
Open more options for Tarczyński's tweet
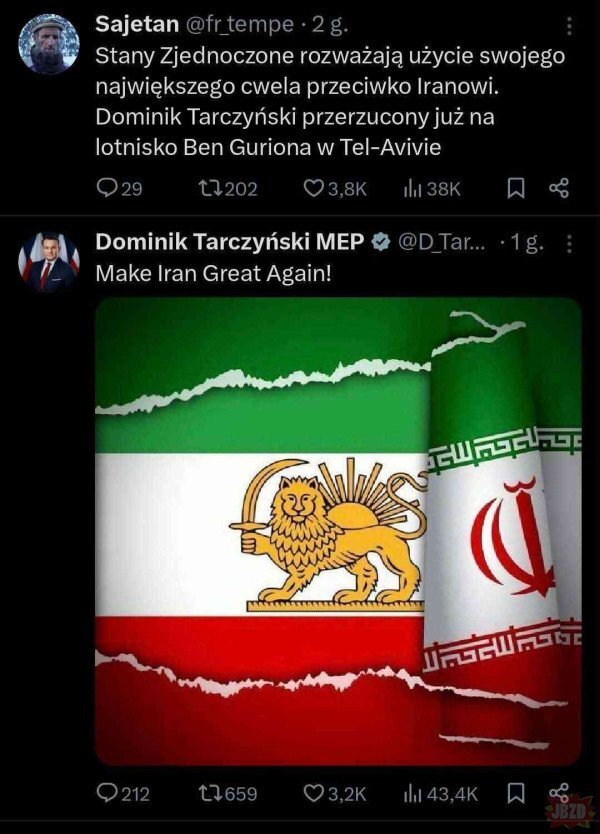pos(569,244)
